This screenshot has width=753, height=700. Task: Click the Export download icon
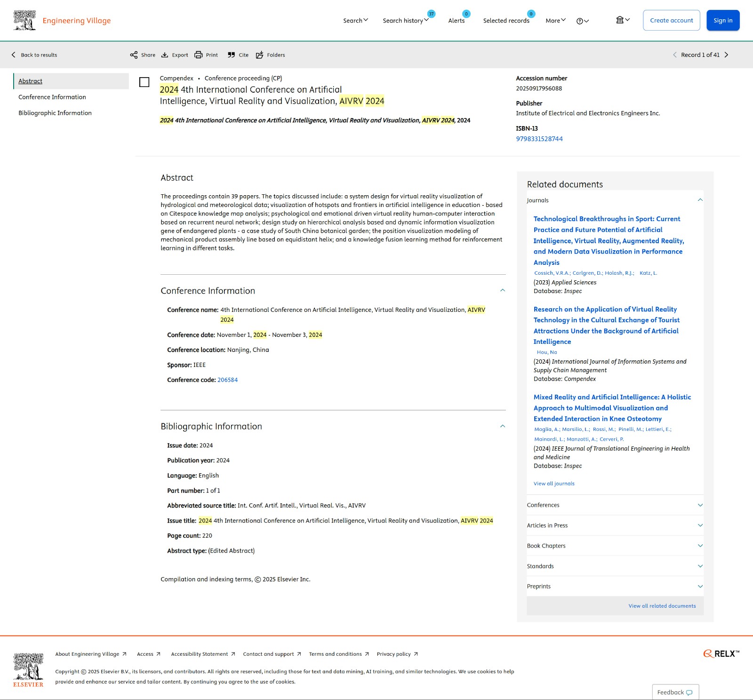point(165,55)
